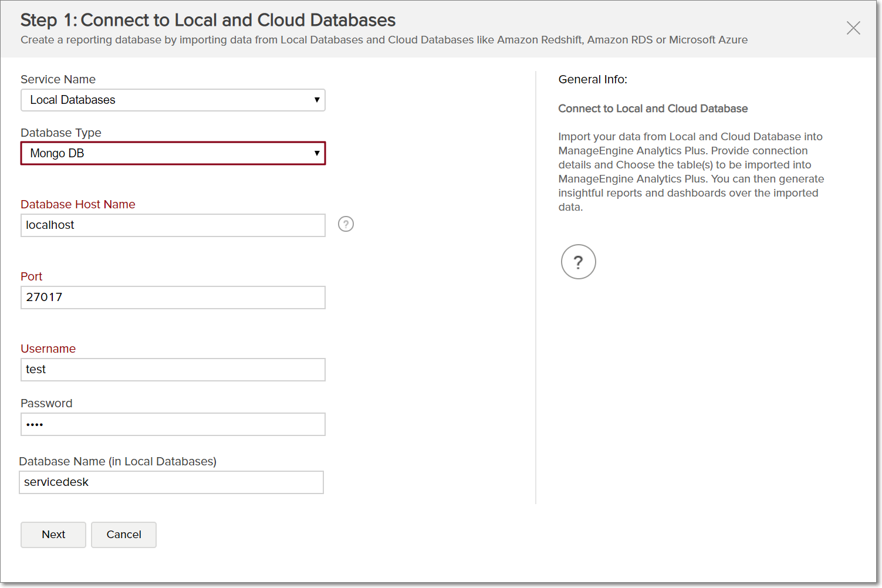This screenshot has height=588, width=882.
Task: Click the Database Host Name field
Action: click(x=173, y=225)
